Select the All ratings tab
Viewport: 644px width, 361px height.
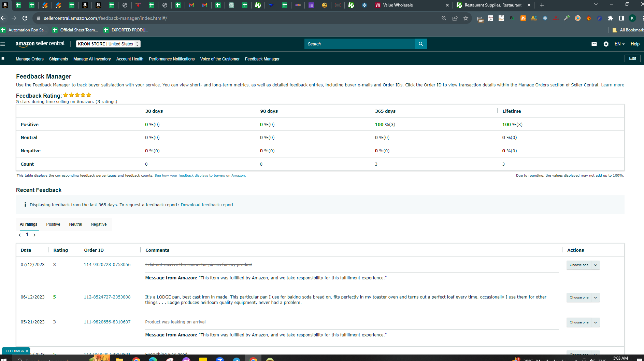(x=29, y=224)
